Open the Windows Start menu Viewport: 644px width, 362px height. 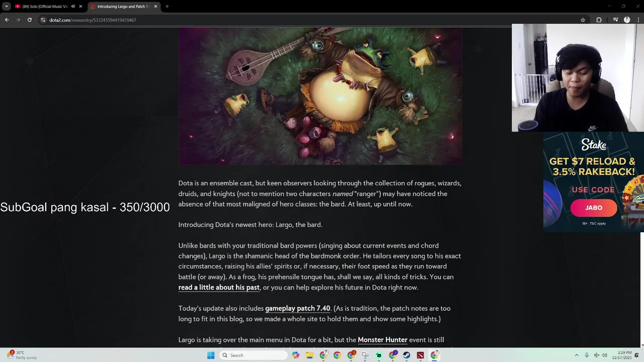click(x=211, y=355)
